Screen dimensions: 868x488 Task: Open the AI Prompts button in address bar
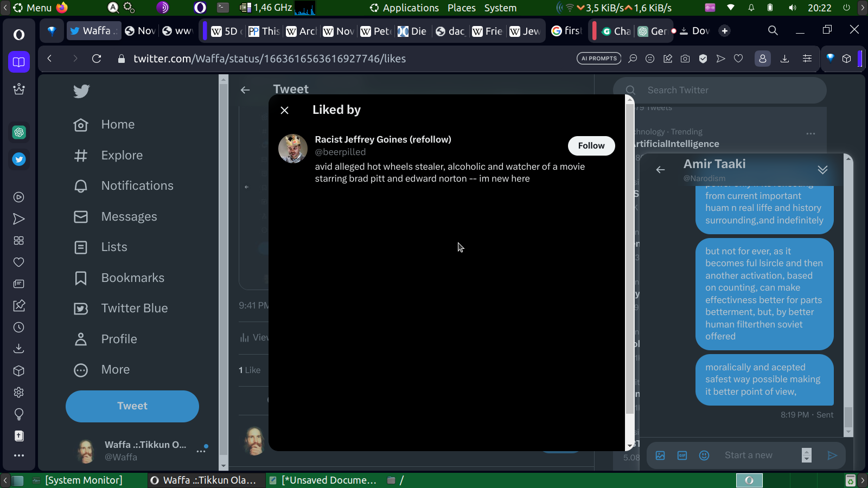599,59
